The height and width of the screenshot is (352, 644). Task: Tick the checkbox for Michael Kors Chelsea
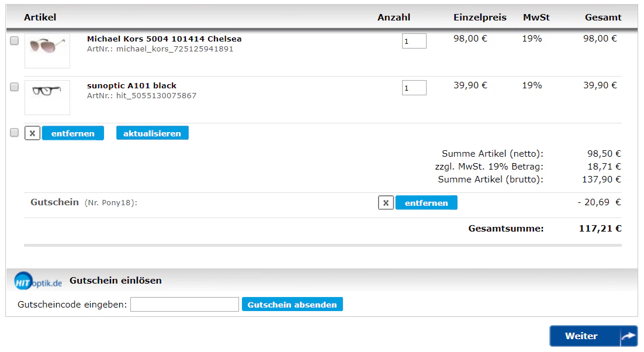click(15, 41)
